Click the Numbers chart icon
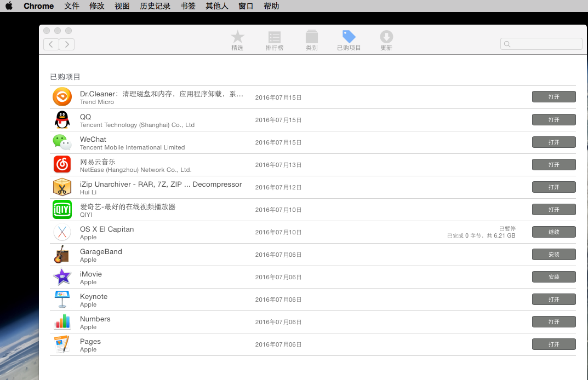Viewport: 588px width, 380px height. [62, 321]
